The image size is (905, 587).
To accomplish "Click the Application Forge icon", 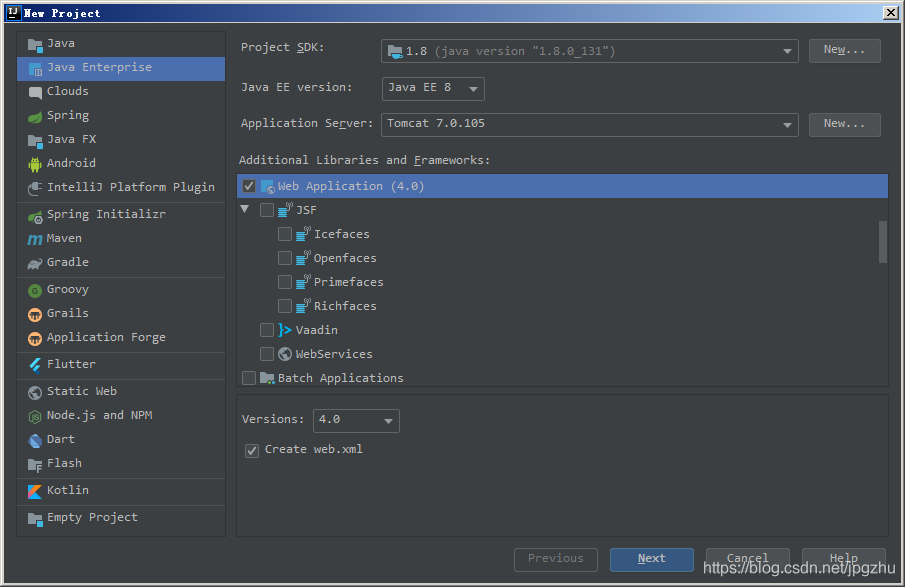I will click(x=35, y=338).
